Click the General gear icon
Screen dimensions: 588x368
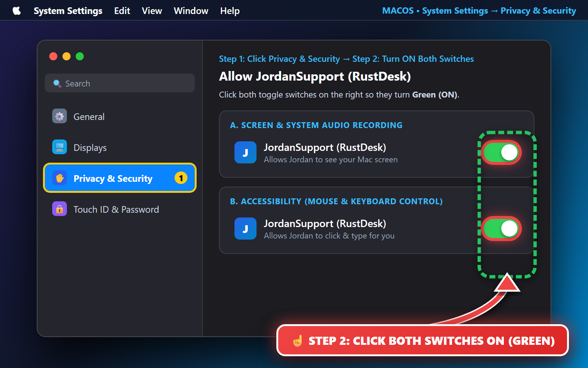point(60,116)
